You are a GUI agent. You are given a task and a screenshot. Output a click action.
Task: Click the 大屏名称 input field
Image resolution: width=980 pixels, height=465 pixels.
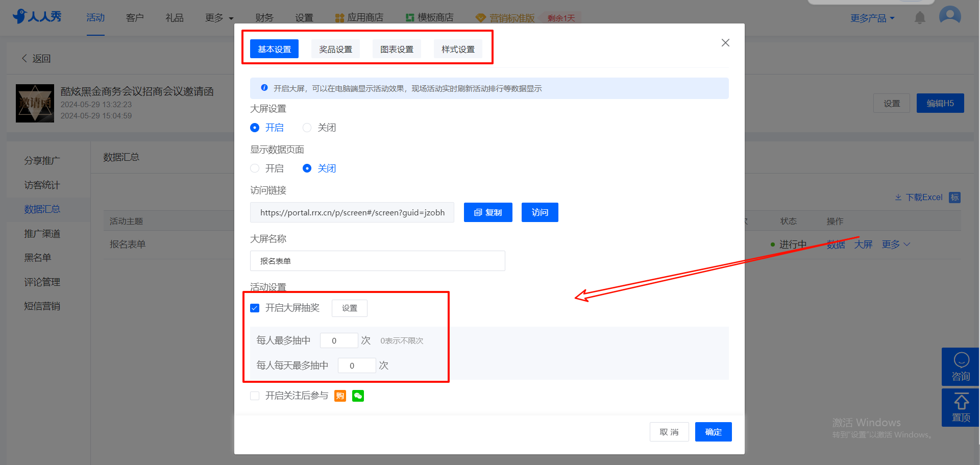coord(378,261)
